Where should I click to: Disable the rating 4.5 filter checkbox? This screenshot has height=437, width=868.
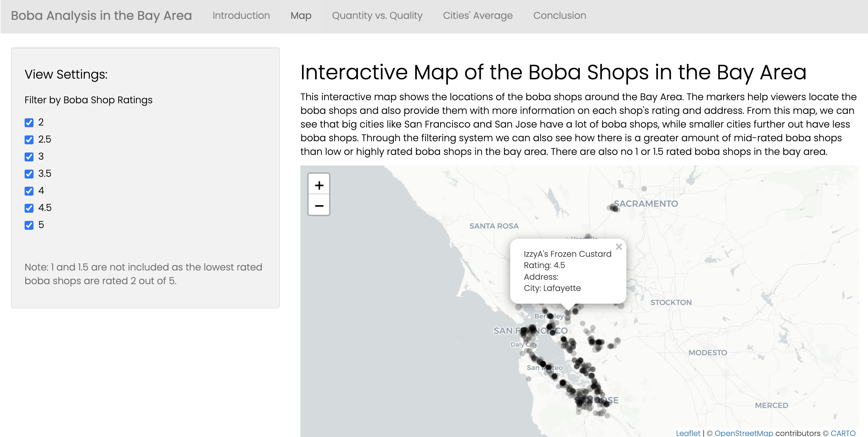(29, 208)
